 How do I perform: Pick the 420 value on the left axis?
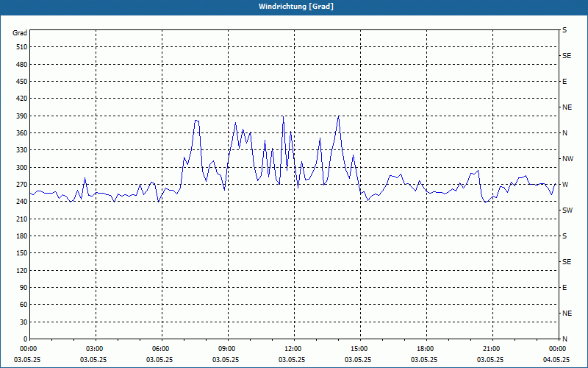[22, 99]
